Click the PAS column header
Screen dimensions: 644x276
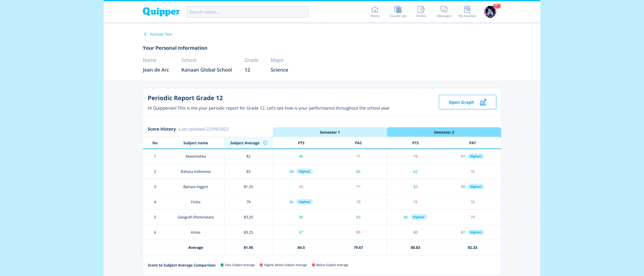(x=358, y=143)
